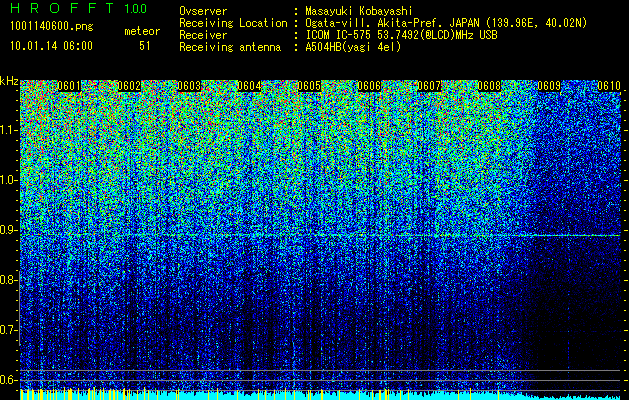The height and width of the screenshot is (400, 629).
Task: Click the 1.0 frequency axis label
Action: point(8,180)
